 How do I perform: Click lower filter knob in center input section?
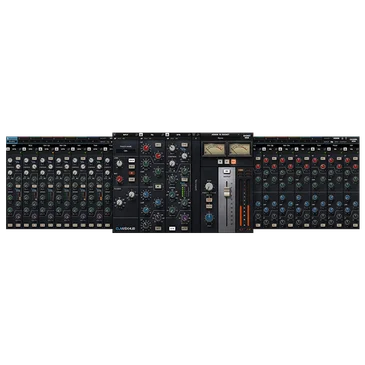[x=119, y=202]
